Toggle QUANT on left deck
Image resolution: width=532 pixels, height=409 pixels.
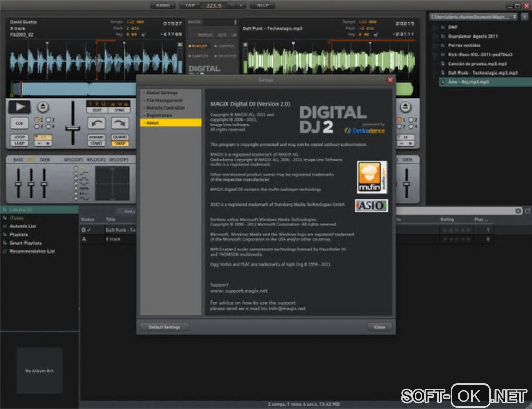(x=120, y=137)
